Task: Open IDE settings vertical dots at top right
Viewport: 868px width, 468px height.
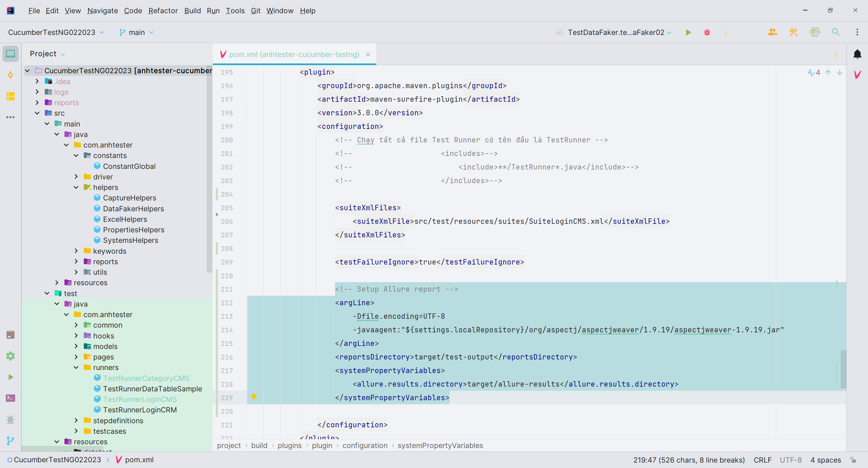Action: point(857,32)
